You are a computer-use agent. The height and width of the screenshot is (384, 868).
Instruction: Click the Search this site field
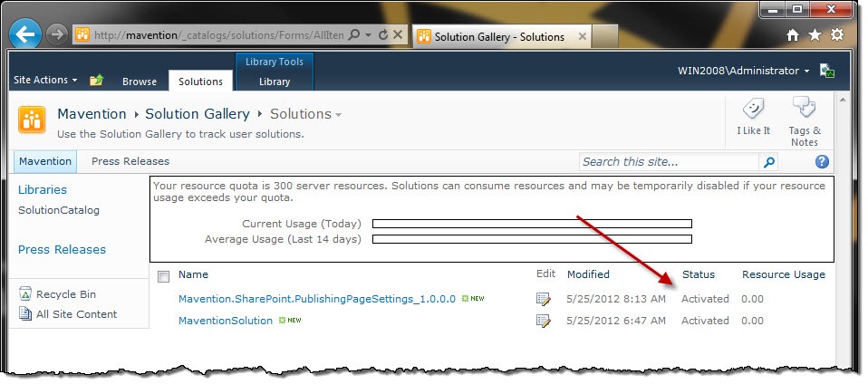point(670,162)
